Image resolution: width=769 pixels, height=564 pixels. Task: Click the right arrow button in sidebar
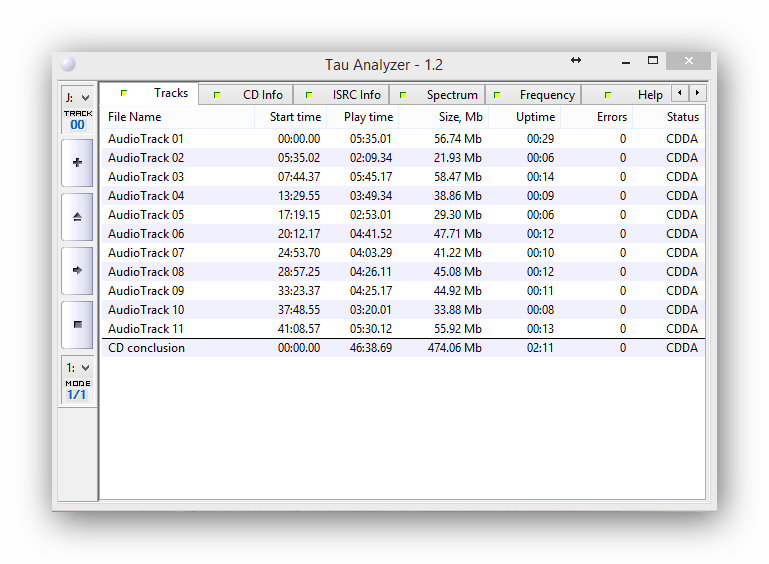point(77,270)
